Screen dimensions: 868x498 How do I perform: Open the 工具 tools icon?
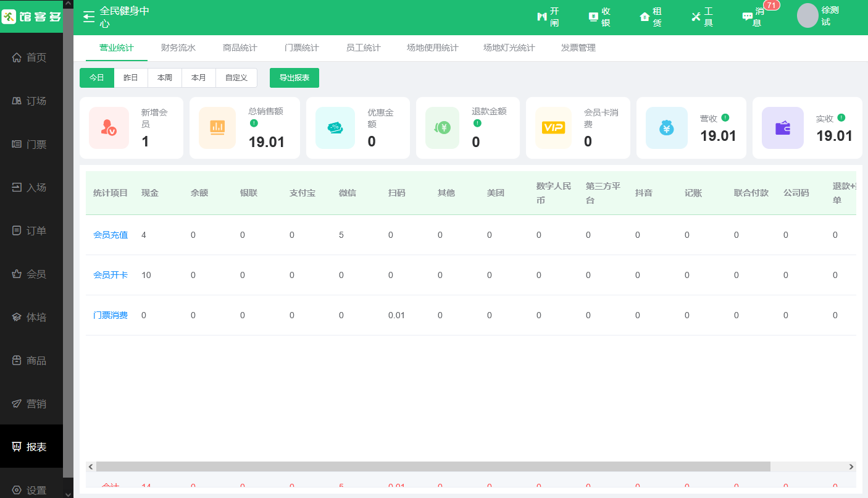point(696,17)
